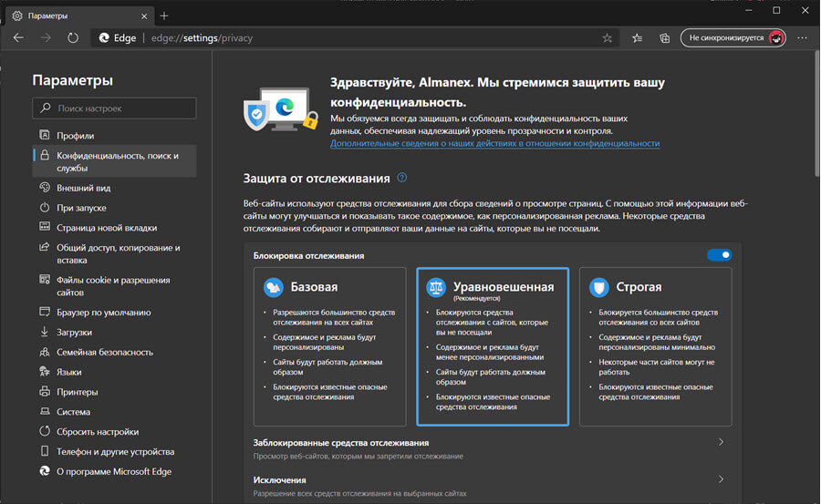Open new tab with plus icon

164,15
